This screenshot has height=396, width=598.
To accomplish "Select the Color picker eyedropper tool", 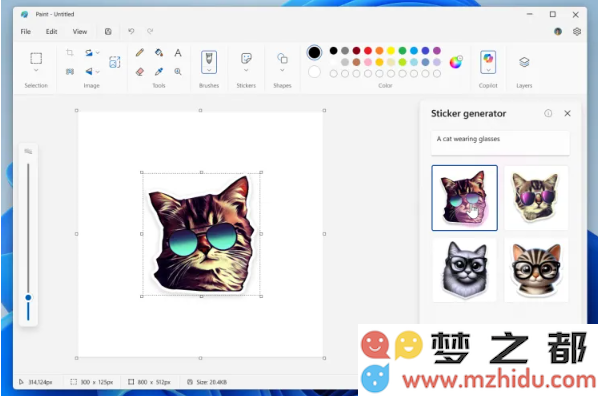I will point(159,71).
